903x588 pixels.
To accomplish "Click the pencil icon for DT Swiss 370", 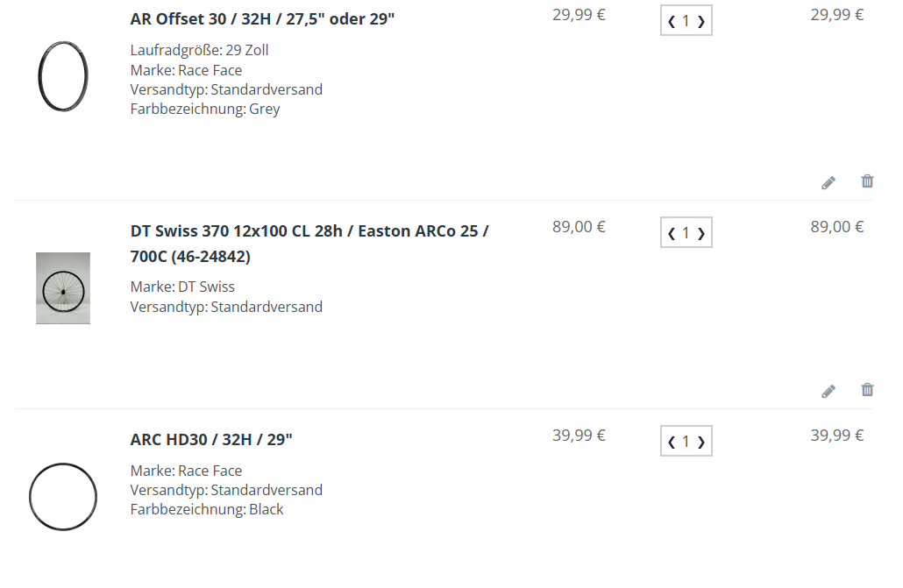I will [828, 391].
